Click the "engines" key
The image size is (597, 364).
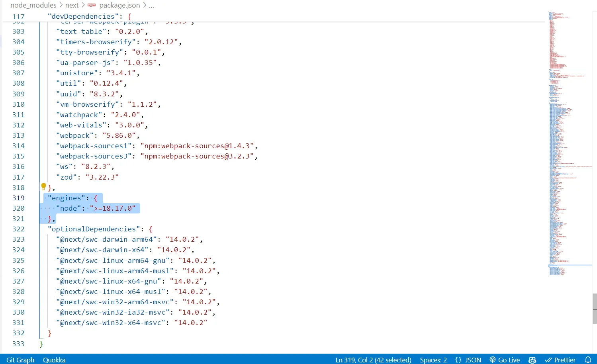[x=67, y=198]
